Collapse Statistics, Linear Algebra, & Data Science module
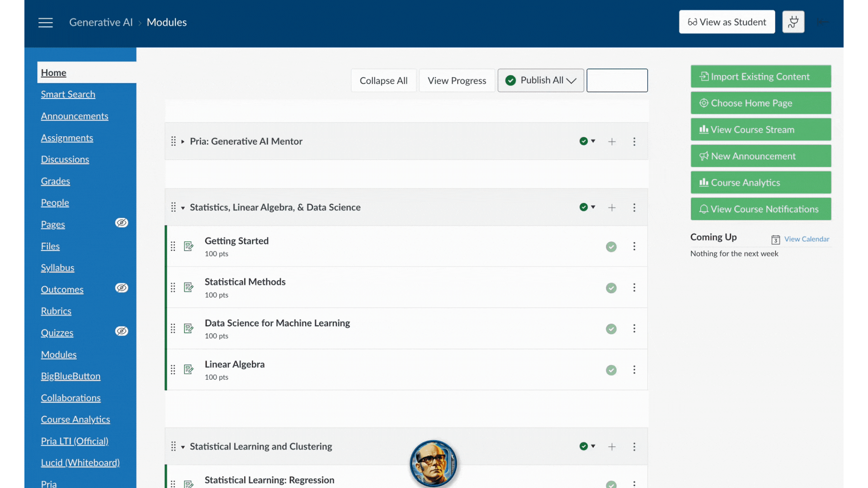868x488 pixels. (183, 208)
